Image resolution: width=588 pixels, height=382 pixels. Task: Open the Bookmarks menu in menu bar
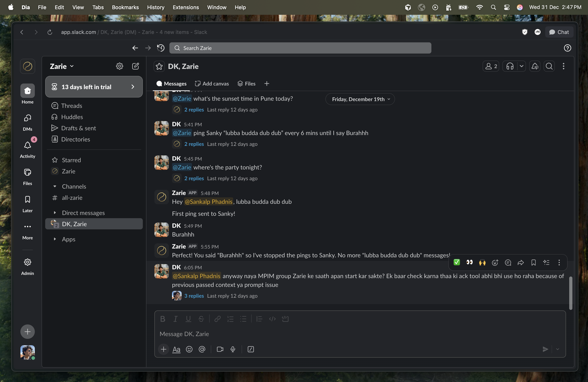(x=125, y=7)
